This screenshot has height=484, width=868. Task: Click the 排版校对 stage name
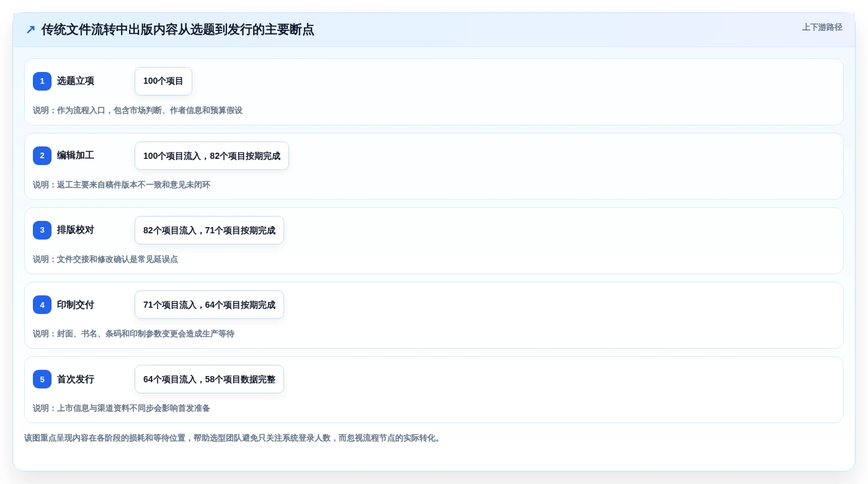(76, 230)
